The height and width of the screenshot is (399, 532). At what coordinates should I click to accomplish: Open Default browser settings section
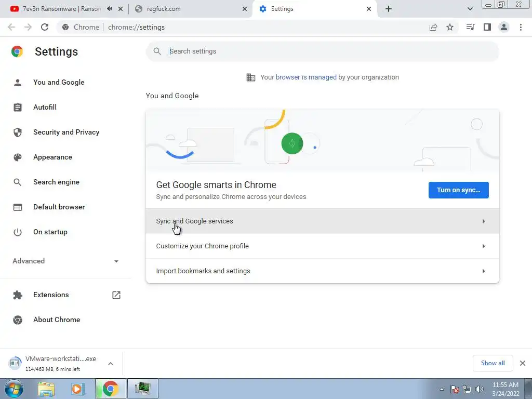[59, 207]
